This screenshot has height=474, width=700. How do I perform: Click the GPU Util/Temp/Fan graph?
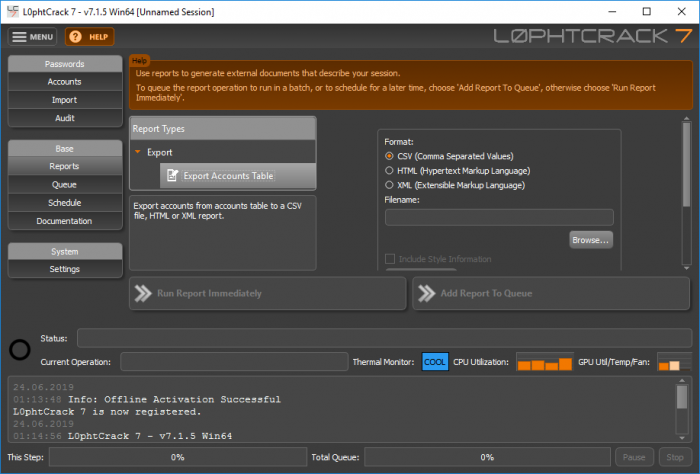click(x=668, y=362)
